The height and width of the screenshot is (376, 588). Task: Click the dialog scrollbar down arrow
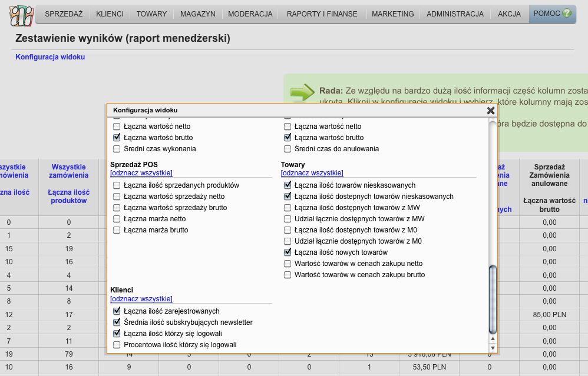click(493, 348)
